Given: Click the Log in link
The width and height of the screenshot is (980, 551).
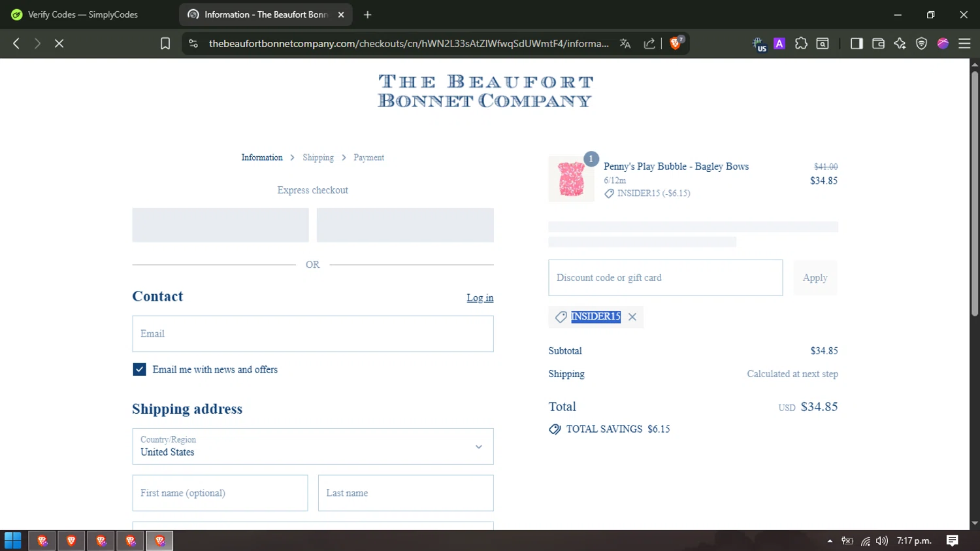Looking at the screenshot, I should point(480,298).
